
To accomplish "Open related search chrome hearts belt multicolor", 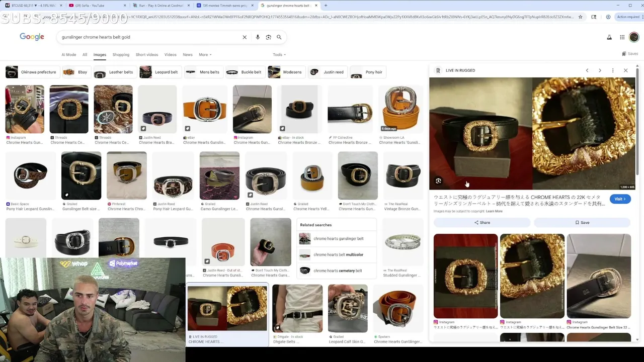I will click(x=337, y=255).
